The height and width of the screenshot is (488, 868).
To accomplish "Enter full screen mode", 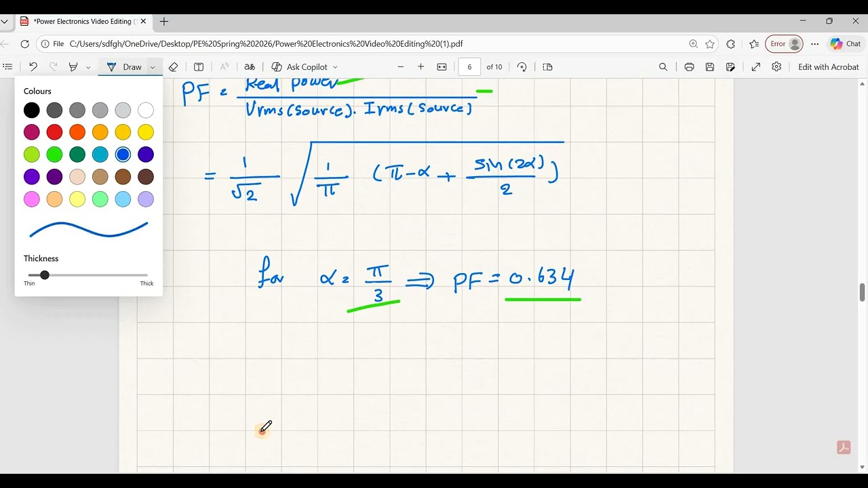I will 756,67.
